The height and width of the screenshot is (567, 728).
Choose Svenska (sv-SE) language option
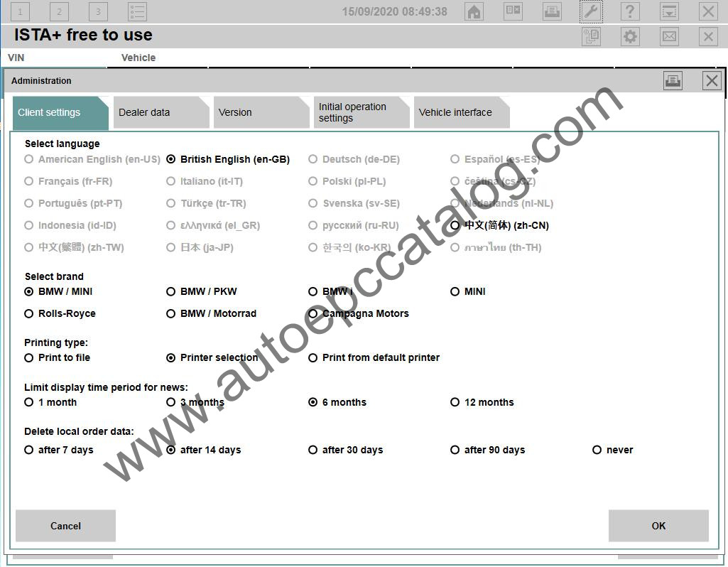354,203
